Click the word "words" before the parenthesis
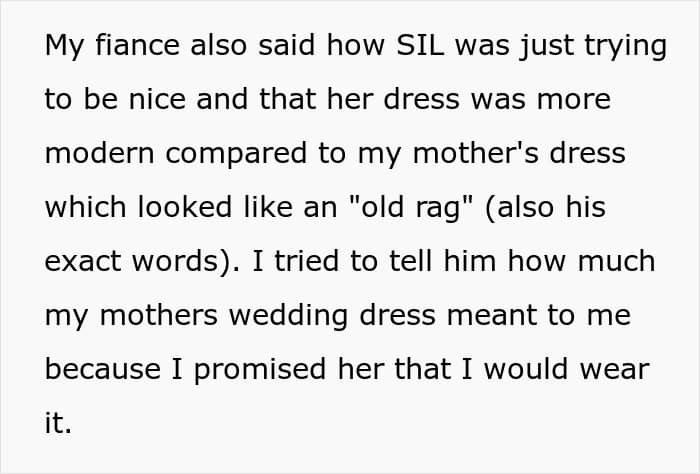 coord(175,261)
